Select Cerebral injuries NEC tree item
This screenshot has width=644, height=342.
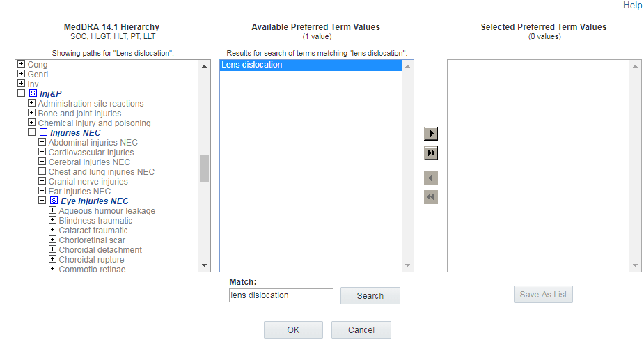click(89, 162)
